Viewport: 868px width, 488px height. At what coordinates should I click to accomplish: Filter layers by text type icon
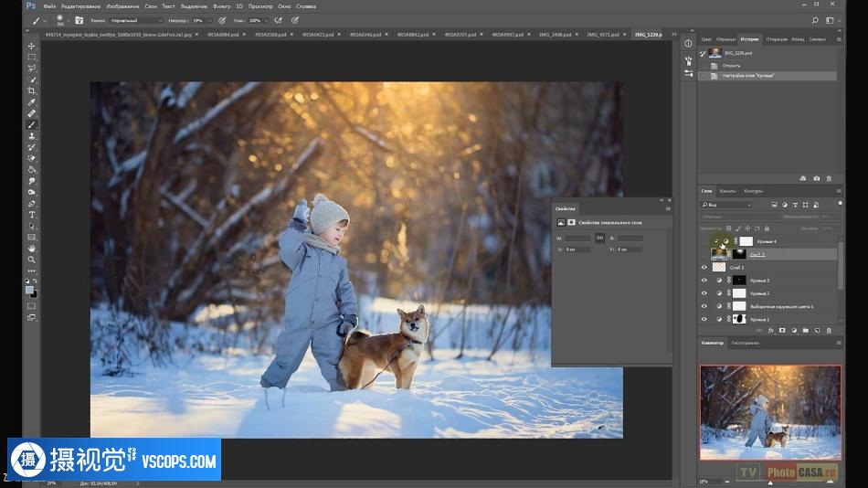point(795,205)
